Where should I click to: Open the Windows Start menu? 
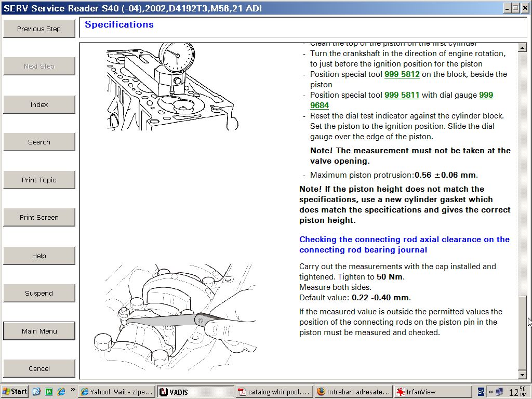pyautogui.click(x=15, y=392)
